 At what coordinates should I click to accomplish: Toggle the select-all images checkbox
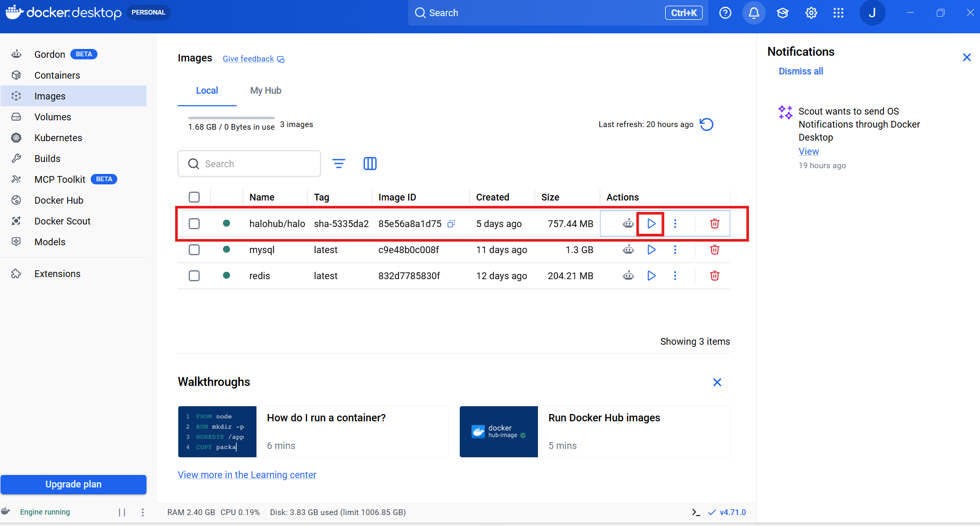[x=194, y=197]
